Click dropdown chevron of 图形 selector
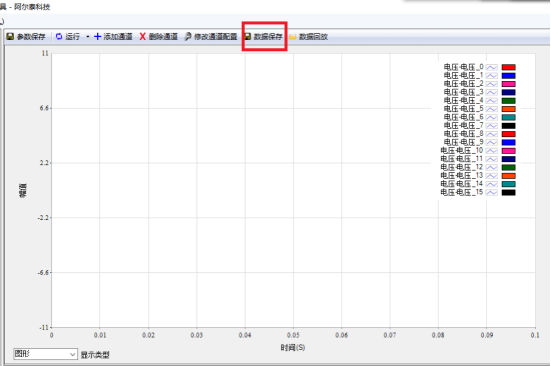 point(72,354)
